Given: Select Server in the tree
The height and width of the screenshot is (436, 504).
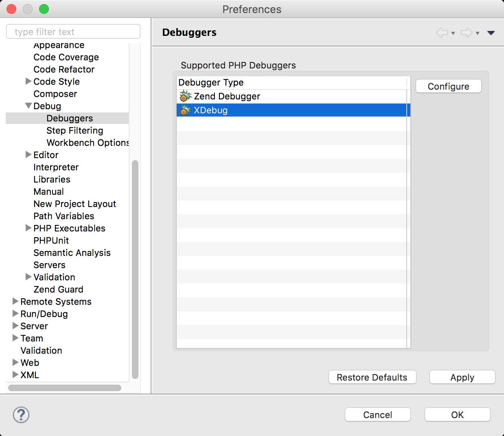Looking at the screenshot, I should [34, 326].
